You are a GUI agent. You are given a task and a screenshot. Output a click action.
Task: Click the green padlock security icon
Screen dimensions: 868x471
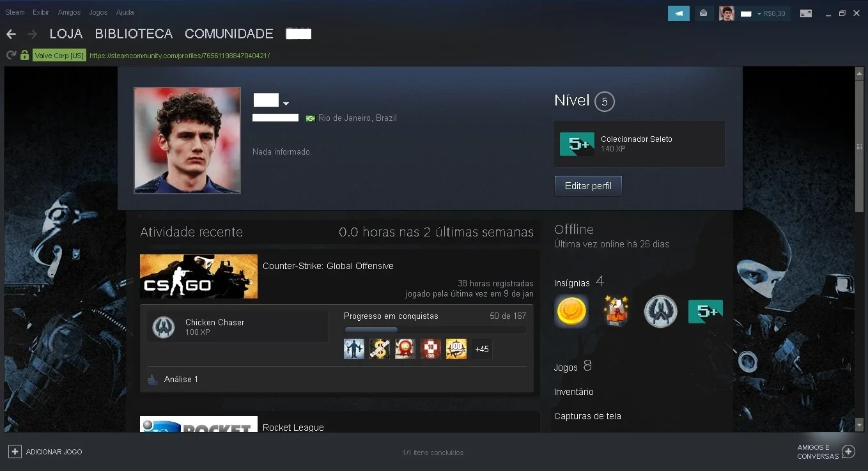pyautogui.click(x=24, y=56)
